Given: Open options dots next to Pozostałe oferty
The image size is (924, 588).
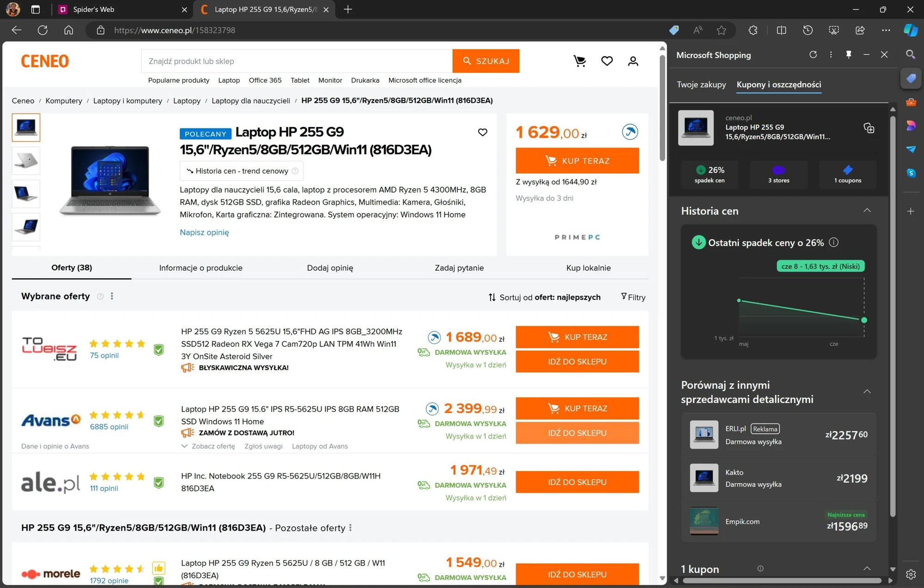Looking at the screenshot, I should (x=350, y=527).
